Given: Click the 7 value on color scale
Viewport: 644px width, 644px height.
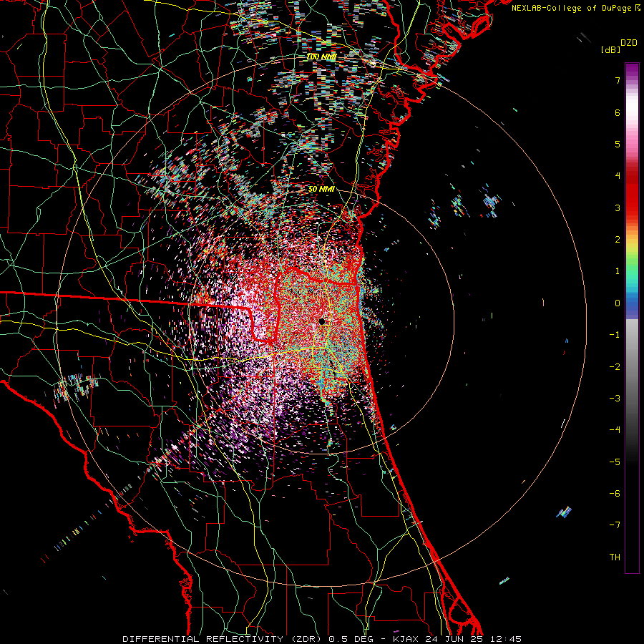Looking at the screenshot, I should 618,80.
